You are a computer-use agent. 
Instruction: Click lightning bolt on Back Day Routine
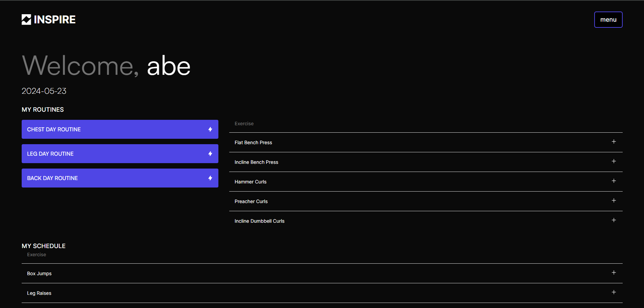coord(210,178)
